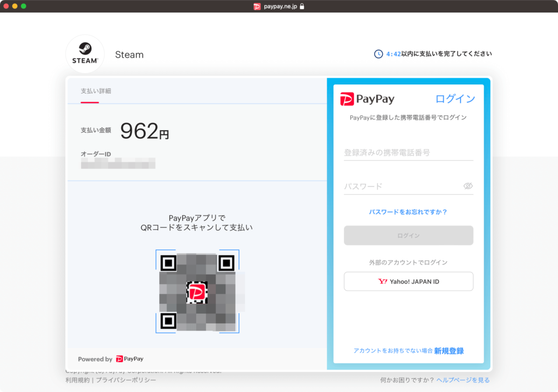This screenshot has height=392, width=558.
Task: Click the PayPay favicon in the title bar
Action: coord(257,7)
